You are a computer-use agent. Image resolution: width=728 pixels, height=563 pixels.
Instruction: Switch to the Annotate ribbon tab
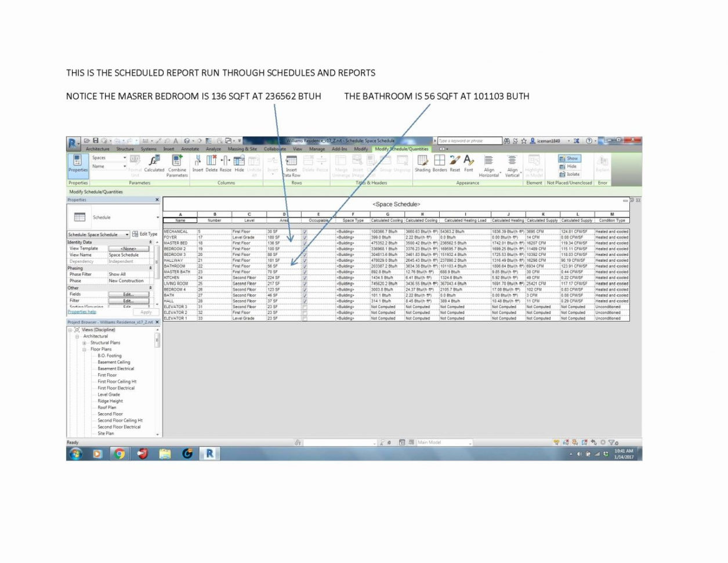click(x=190, y=149)
